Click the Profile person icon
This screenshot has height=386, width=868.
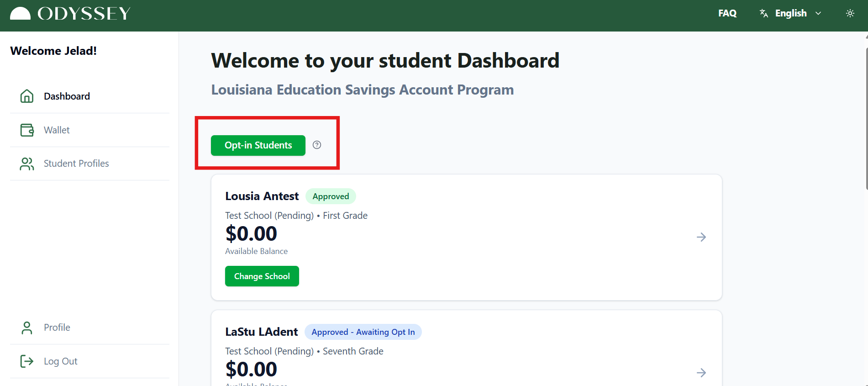coord(27,328)
